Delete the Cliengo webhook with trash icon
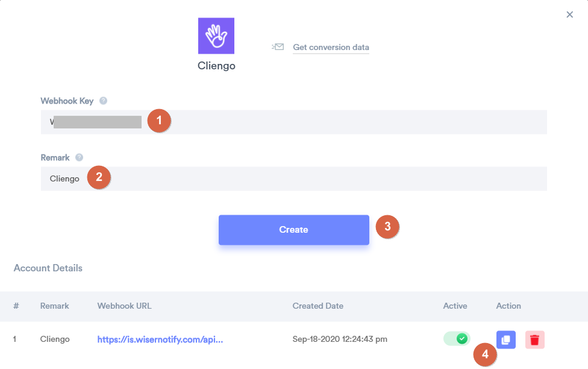588x369 pixels. 535,339
